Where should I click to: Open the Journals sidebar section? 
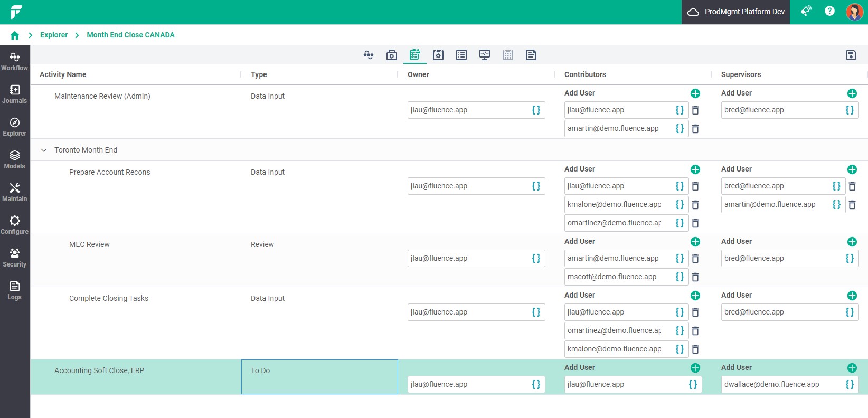15,94
